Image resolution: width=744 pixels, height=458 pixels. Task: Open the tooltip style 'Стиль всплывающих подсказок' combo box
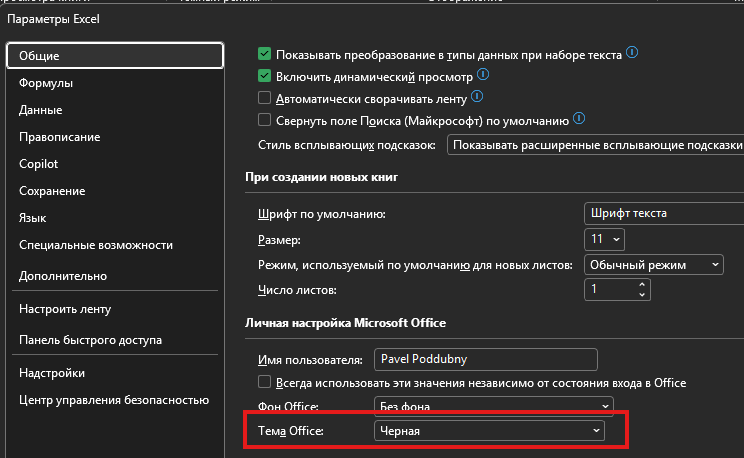[595, 145]
